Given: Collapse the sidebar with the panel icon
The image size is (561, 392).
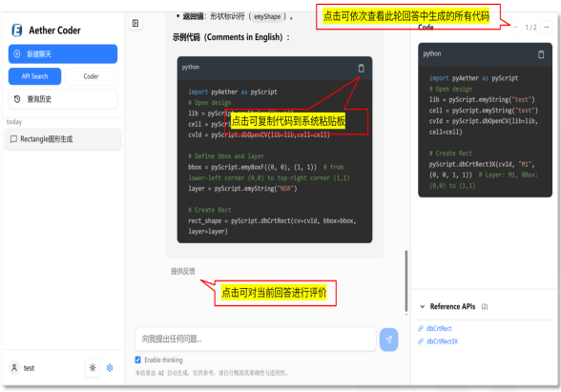Looking at the screenshot, I should [135, 23].
